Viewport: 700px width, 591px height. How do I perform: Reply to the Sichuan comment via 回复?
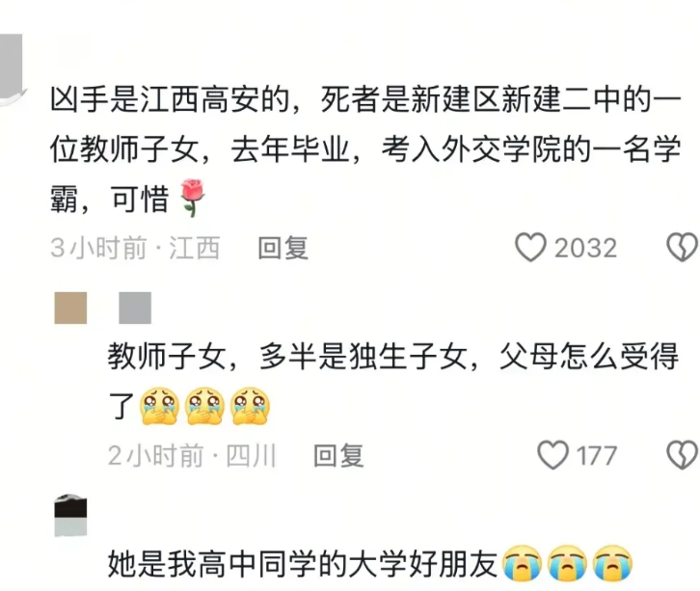(x=338, y=455)
